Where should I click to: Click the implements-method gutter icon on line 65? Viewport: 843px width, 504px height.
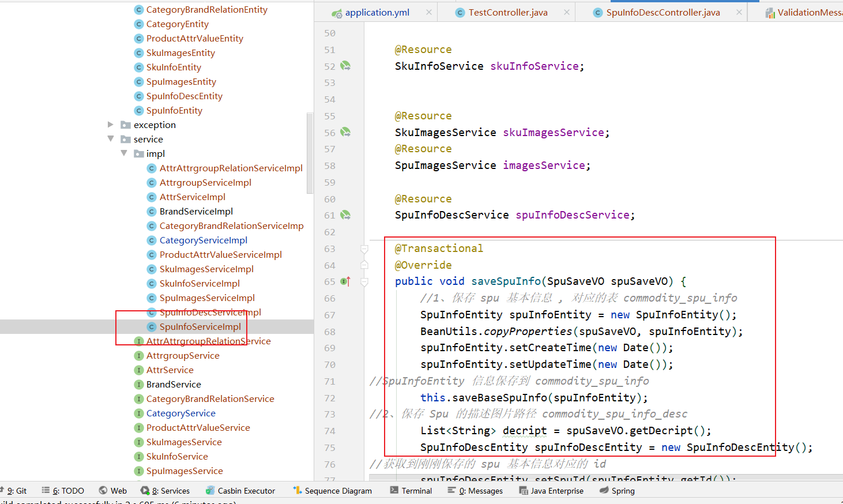pos(345,281)
